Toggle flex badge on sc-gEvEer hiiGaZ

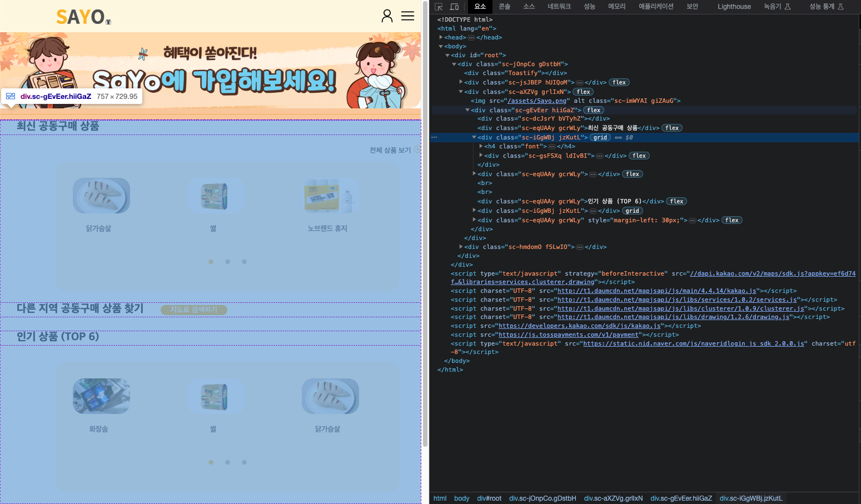[x=594, y=110]
